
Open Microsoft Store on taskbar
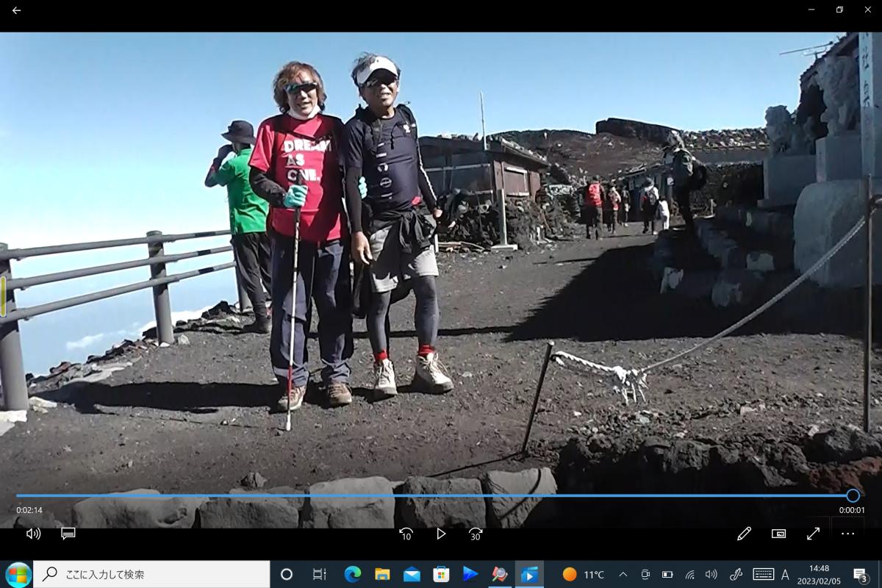(x=441, y=574)
